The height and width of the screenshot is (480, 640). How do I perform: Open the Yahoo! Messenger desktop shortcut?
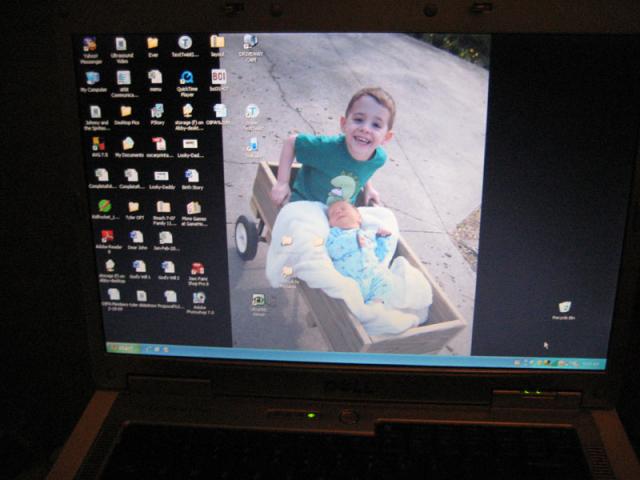(90, 50)
